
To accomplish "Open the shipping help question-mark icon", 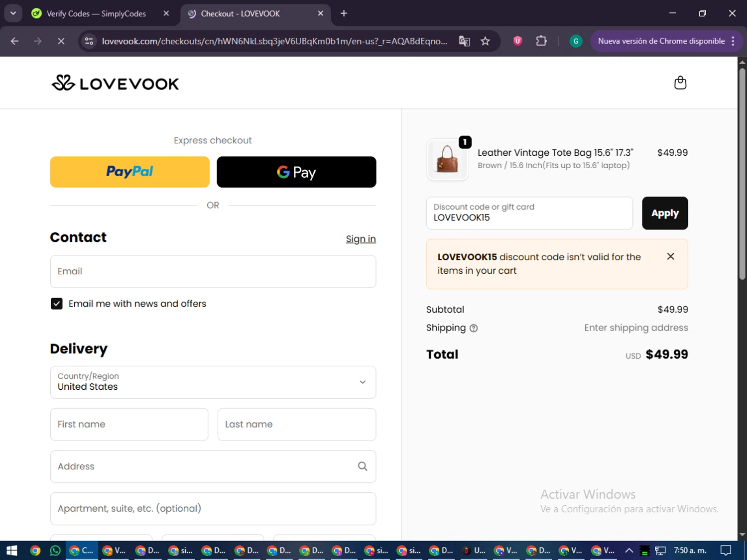I will point(474,328).
